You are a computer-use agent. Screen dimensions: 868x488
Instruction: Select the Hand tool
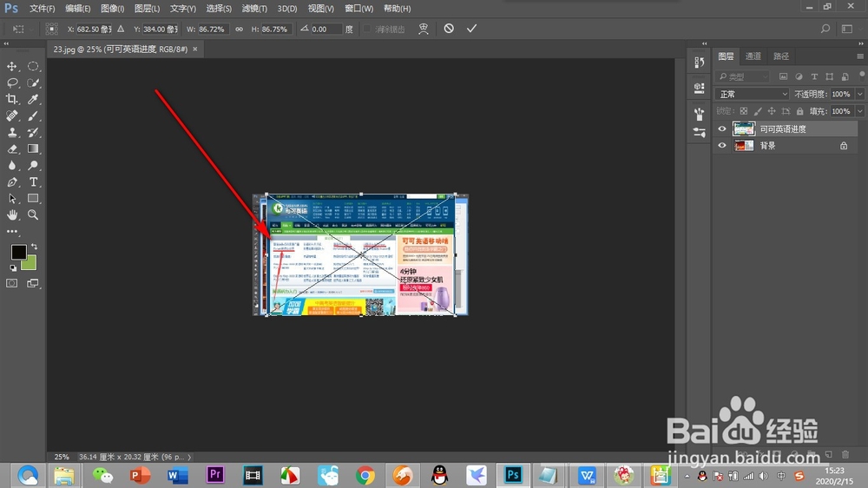pos(11,215)
